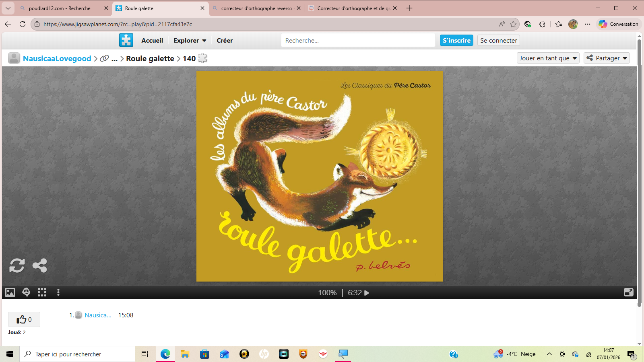
Task: Click the 15:08 best time entry
Action: (x=126, y=315)
